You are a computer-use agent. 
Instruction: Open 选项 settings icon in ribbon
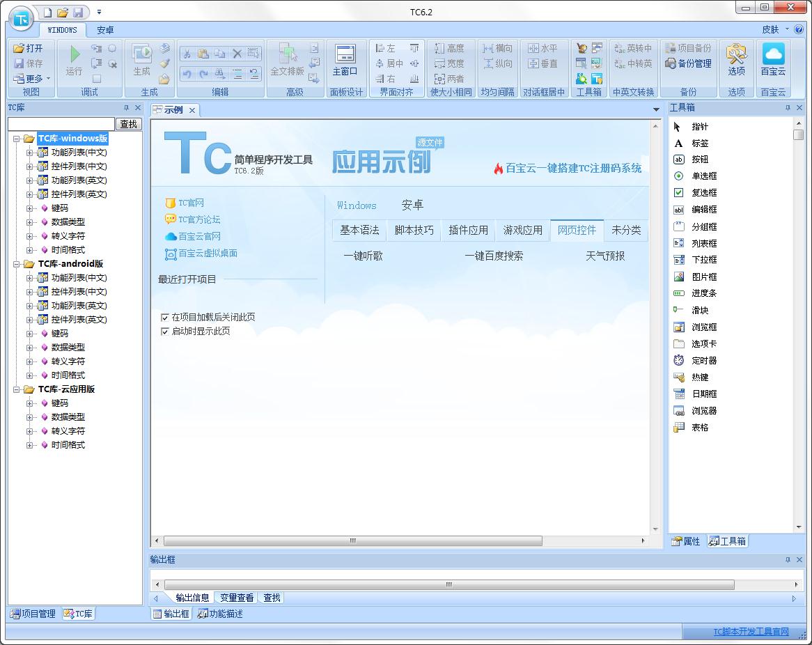click(736, 54)
